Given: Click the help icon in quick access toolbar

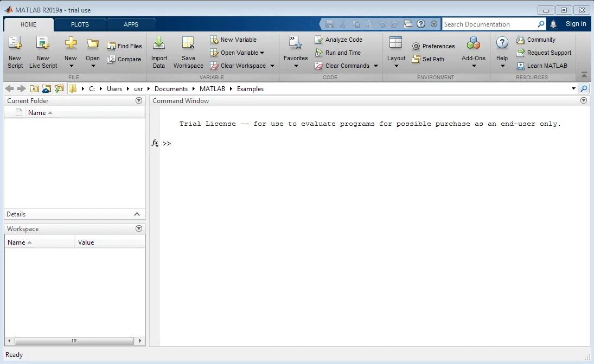Looking at the screenshot, I should [x=421, y=24].
